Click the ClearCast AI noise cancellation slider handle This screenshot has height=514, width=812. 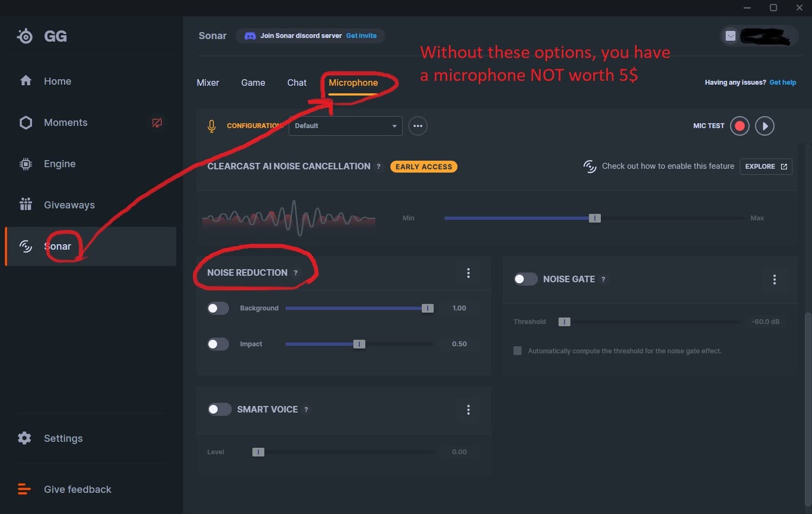595,218
